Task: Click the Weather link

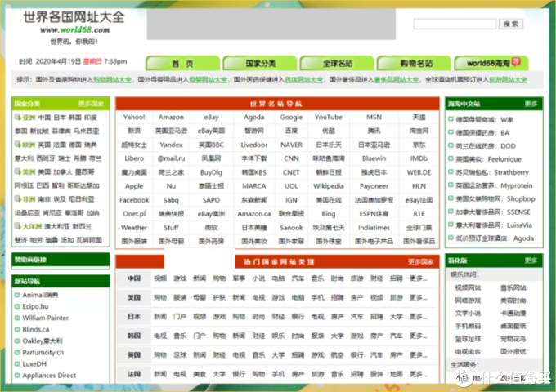Action: coord(134,228)
